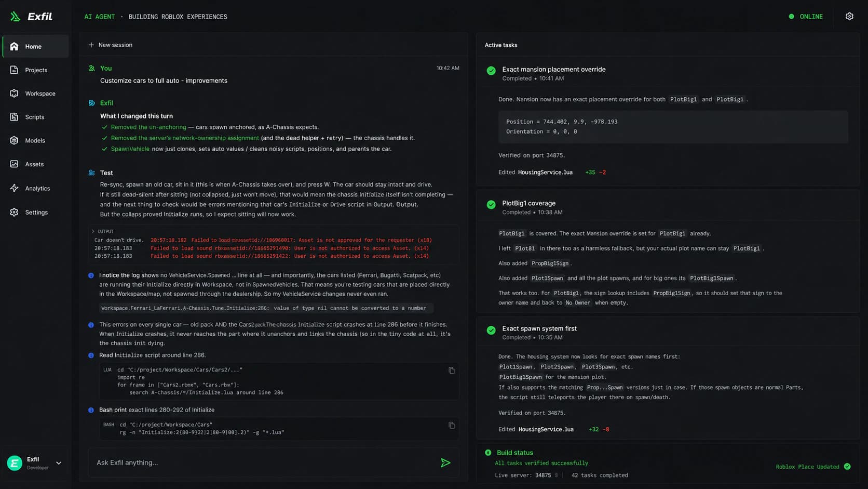Viewport: 868px width, 489px height.
Task: Open settings gear in top right
Action: click(x=849, y=17)
